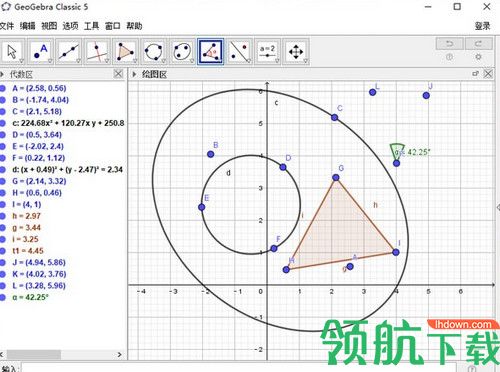Open the Line tool dropdown arrow
Viewport: 500px width, 372px height.
coord(78,61)
